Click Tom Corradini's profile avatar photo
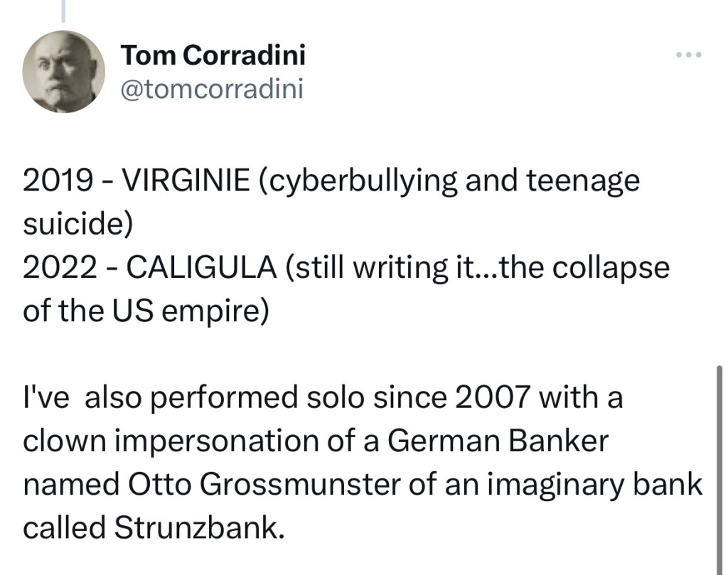Screen dimensions: 728x575 click(64, 72)
